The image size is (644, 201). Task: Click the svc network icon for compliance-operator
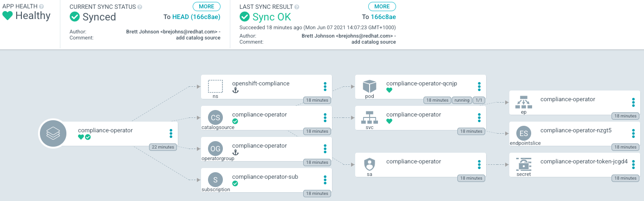(x=370, y=117)
